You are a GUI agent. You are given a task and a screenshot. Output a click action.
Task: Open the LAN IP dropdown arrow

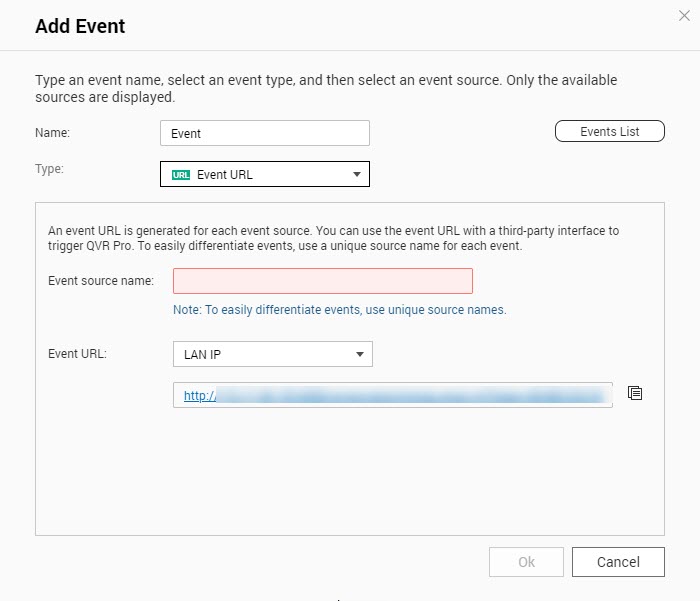[359, 354]
